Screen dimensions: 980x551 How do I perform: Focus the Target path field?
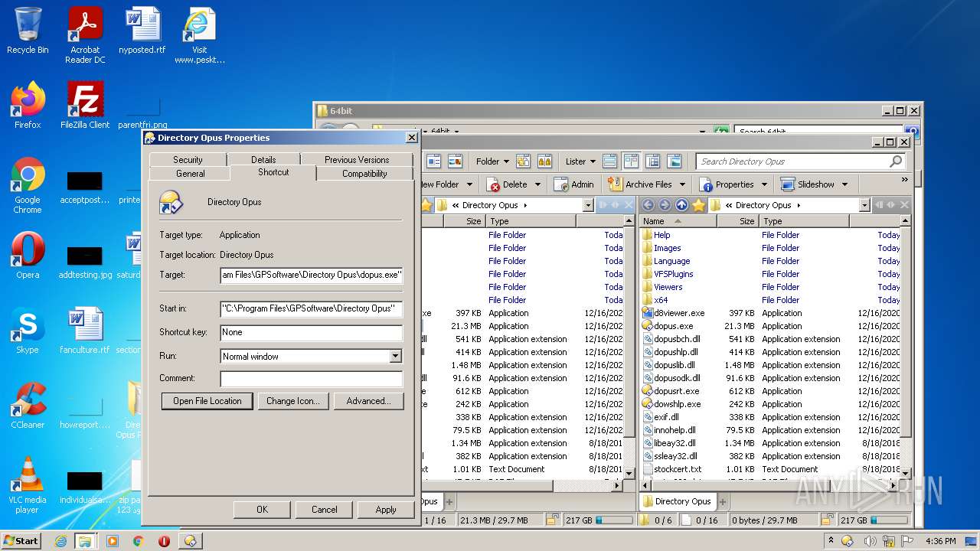click(x=311, y=275)
